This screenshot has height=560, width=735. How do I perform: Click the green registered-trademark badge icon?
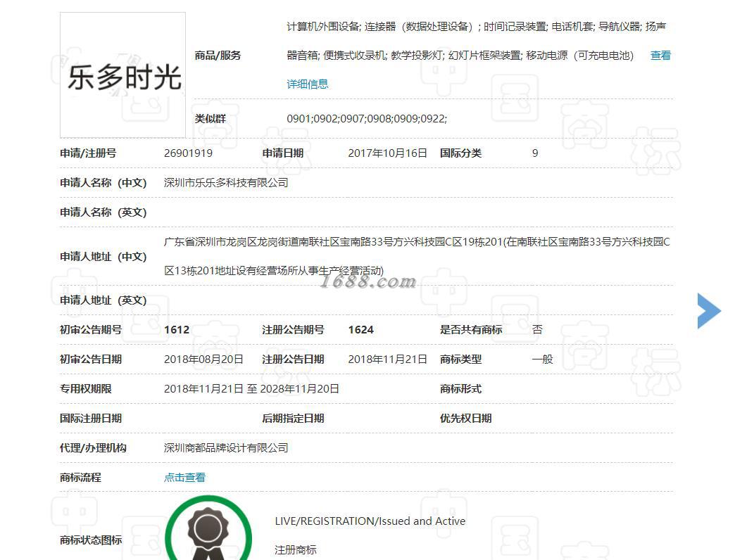[208, 529]
